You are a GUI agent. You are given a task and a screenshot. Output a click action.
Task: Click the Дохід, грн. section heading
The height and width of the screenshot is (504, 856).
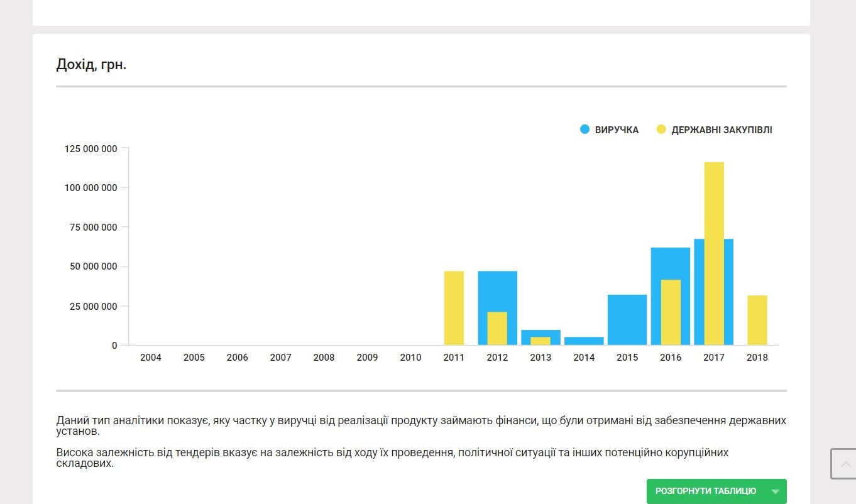(91, 64)
